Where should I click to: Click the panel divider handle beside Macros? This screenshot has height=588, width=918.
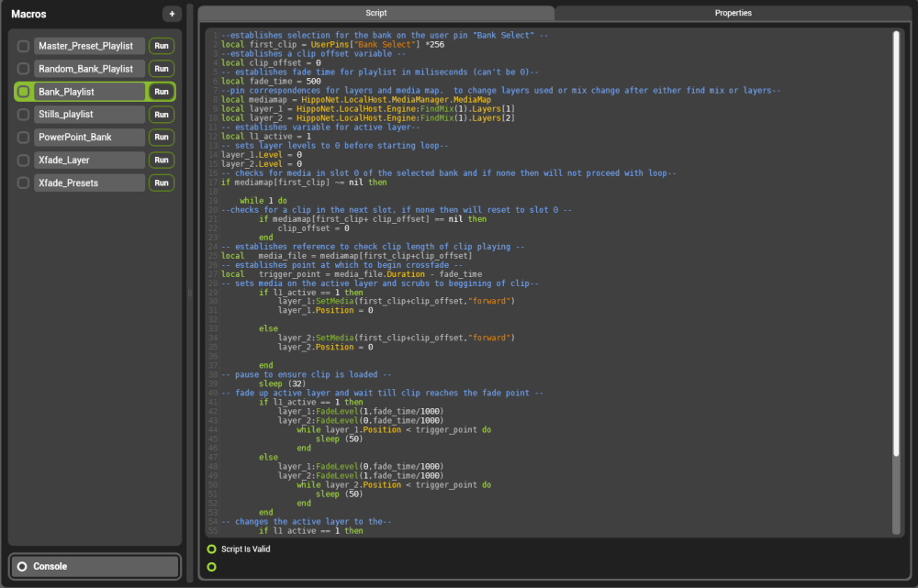click(190, 294)
